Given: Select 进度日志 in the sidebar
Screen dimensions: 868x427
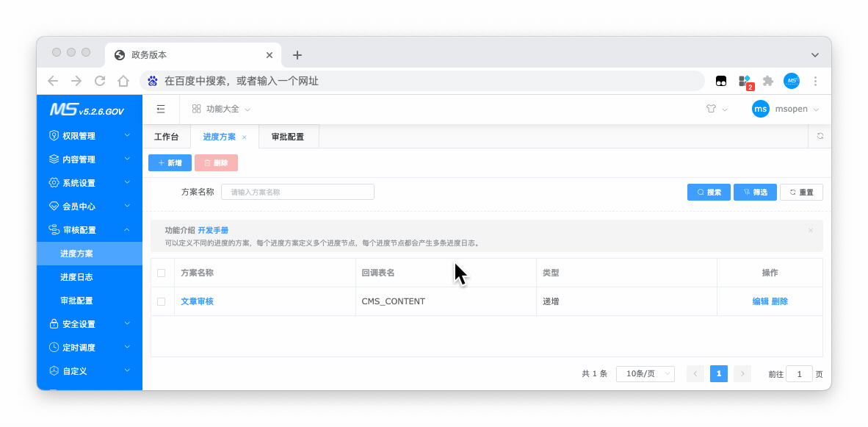Looking at the screenshot, I should pyautogui.click(x=76, y=277).
